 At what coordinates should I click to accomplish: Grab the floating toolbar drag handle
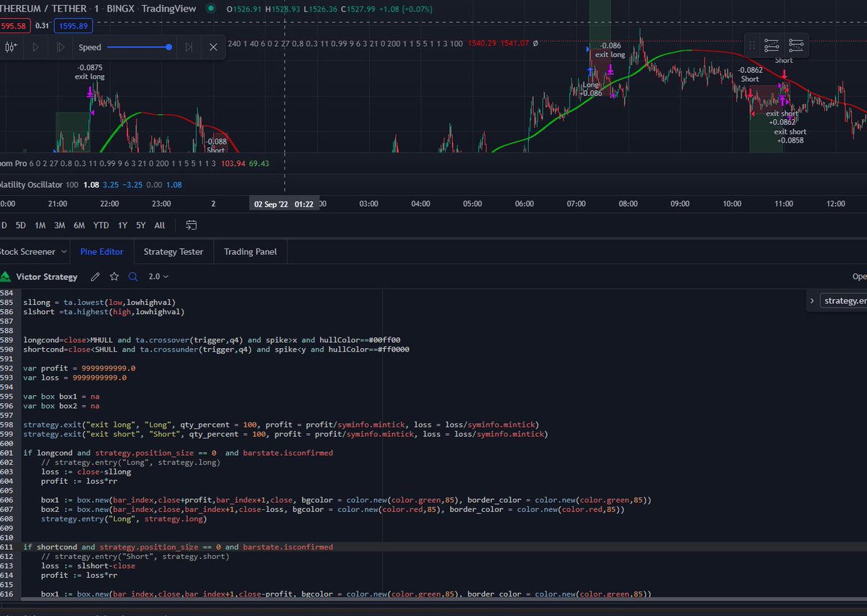pos(751,45)
